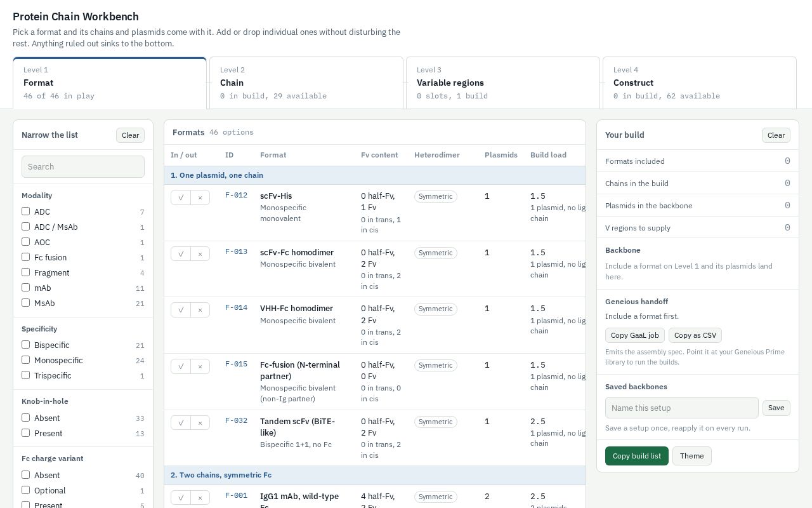Image resolution: width=812 pixels, height=508 pixels.
Task: Check the ADC / MsAb modality filter
Action: point(25,226)
